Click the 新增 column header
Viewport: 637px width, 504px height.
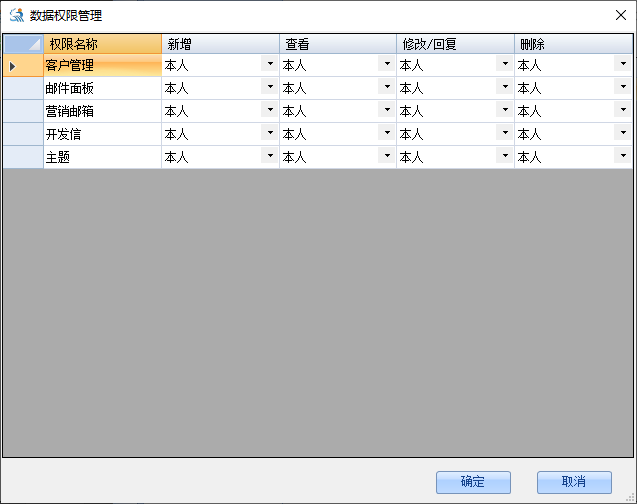pos(220,44)
